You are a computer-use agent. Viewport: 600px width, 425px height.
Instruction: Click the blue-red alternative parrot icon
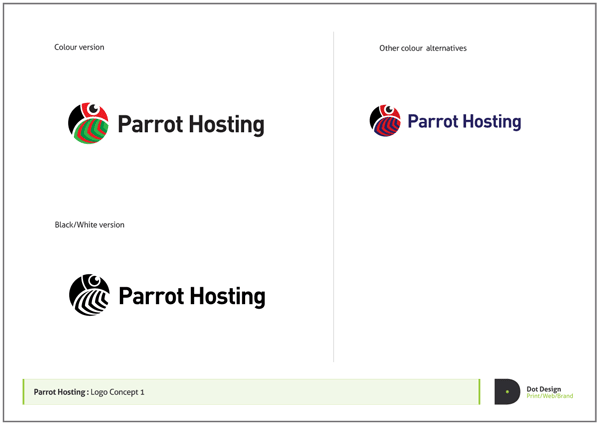point(385,121)
